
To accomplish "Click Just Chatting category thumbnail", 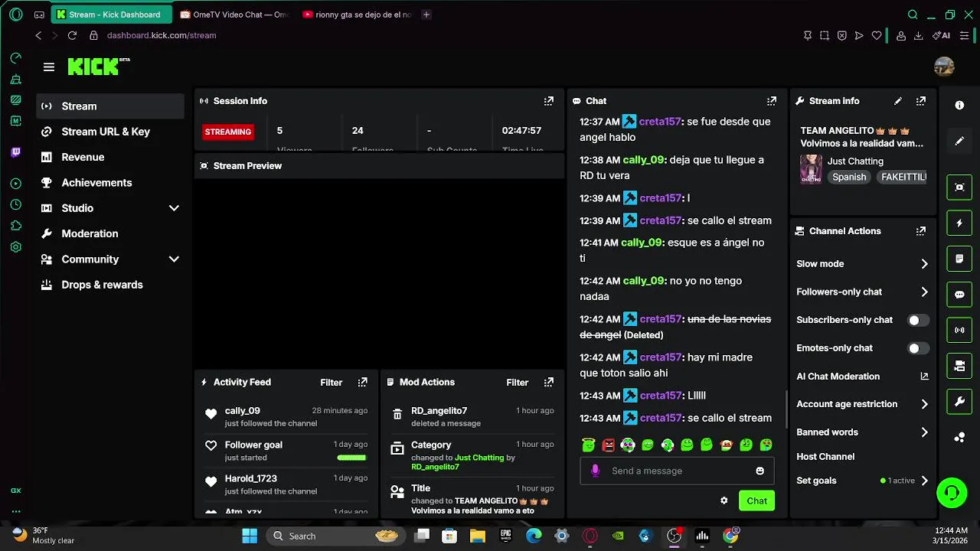I will (x=811, y=169).
